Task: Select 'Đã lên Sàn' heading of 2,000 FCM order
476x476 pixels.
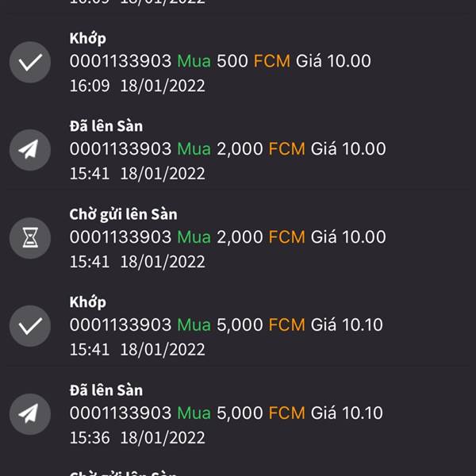Action: (106, 126)
